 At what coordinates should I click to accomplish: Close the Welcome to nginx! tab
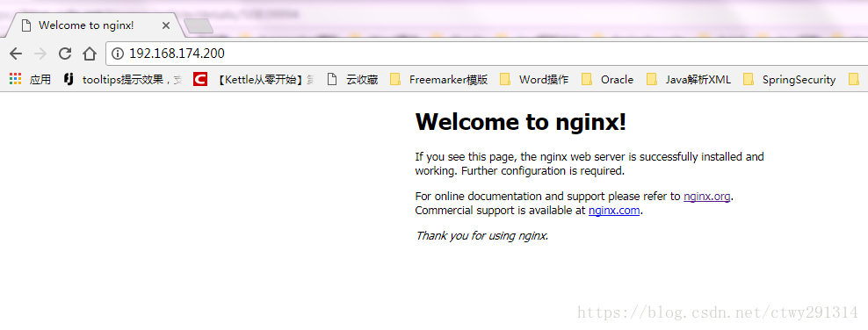click(x=165, y=25)
